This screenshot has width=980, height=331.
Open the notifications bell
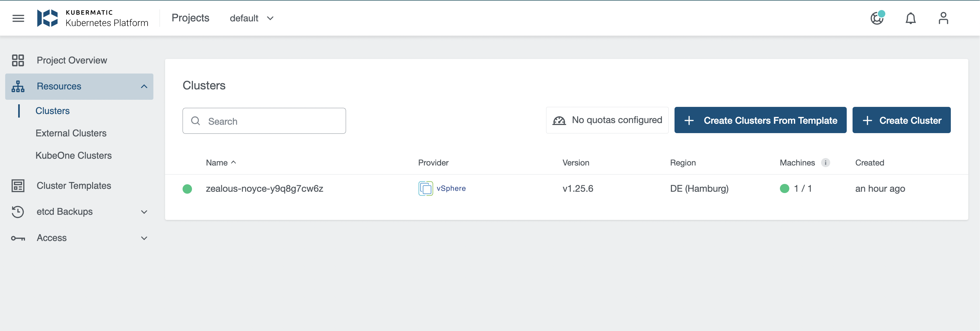[910, 18]
